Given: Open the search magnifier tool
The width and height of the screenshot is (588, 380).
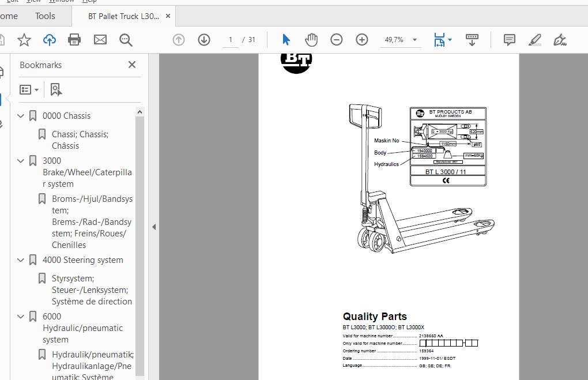Looking at the screenshot, I should coord(126,40).
